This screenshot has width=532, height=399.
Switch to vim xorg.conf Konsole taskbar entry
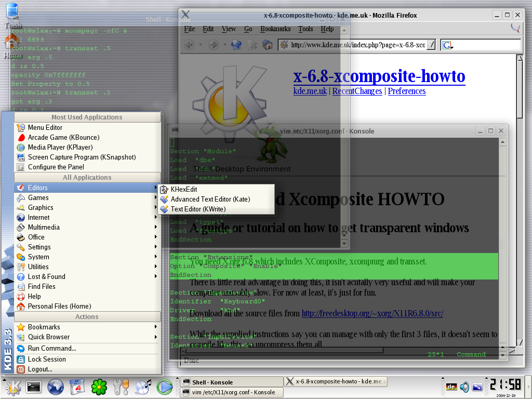pos(232,392)
